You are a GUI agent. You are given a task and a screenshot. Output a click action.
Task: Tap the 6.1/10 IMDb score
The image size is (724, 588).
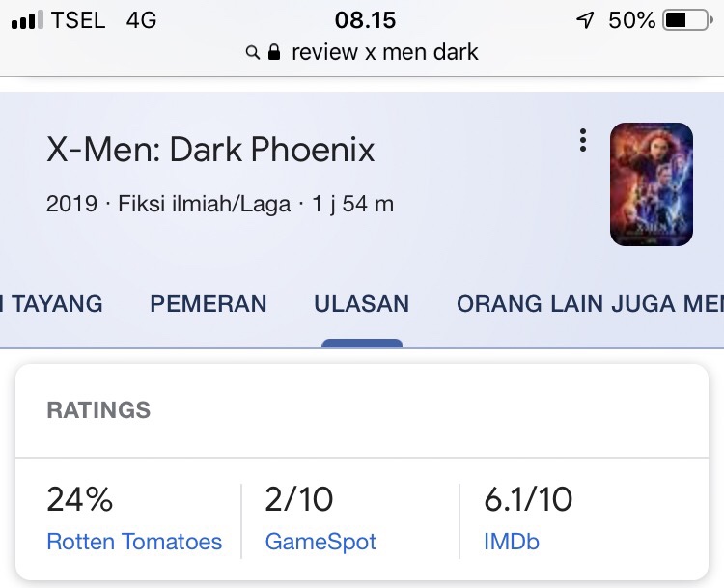pyautogui.click(x=528, y=499)
